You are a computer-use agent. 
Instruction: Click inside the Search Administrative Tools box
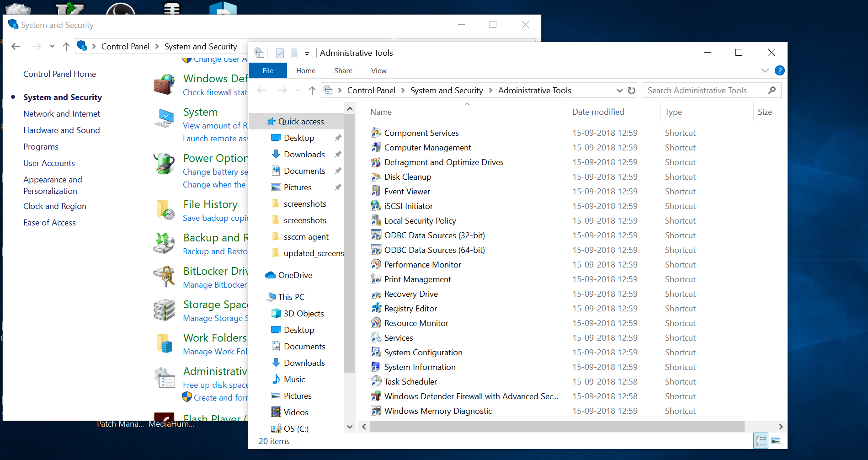(x=704, y=90)
